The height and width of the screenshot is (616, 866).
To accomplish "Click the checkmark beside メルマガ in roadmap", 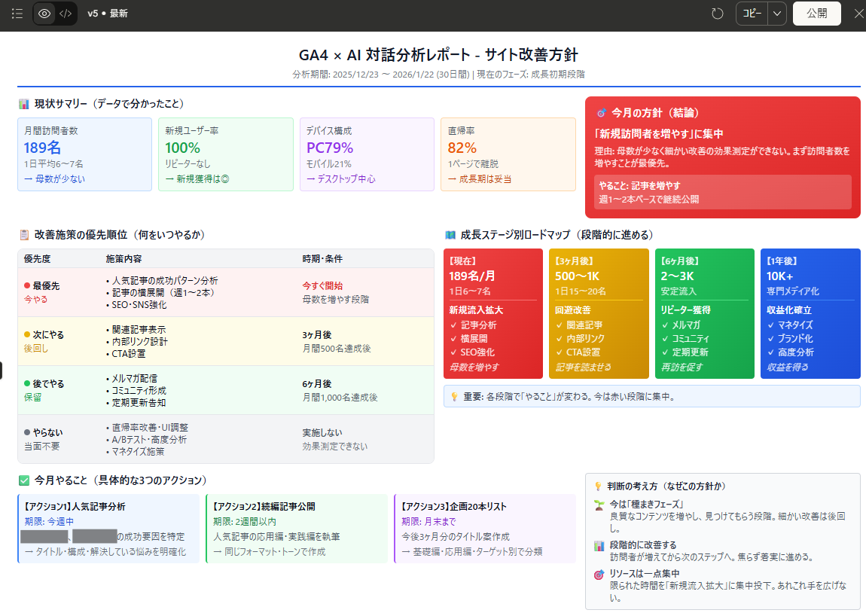I will click(665, 325).
